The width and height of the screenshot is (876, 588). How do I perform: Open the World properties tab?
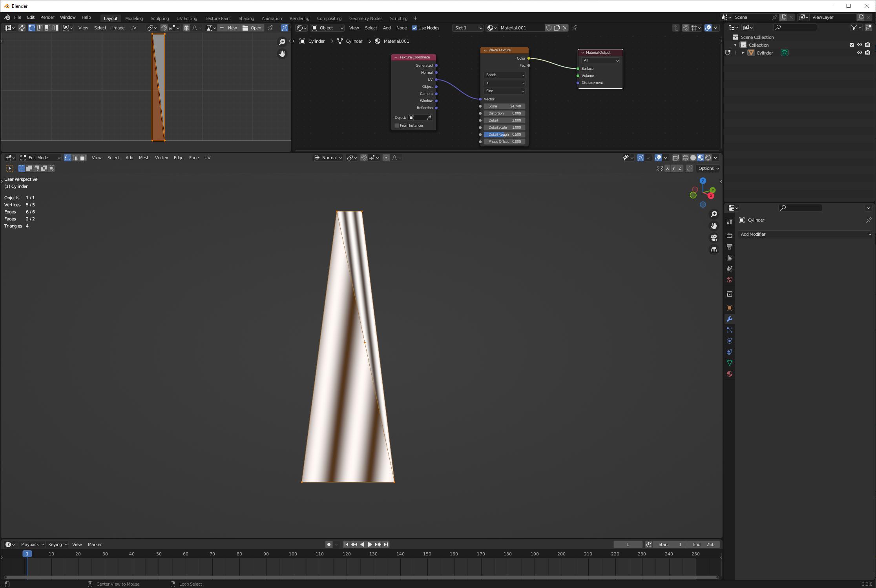pos(730,280)
